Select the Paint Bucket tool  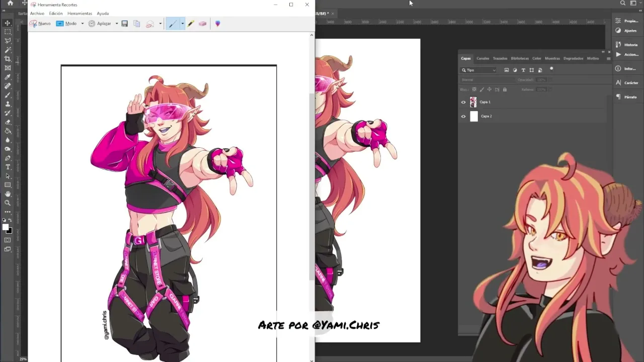click(8, 131)
